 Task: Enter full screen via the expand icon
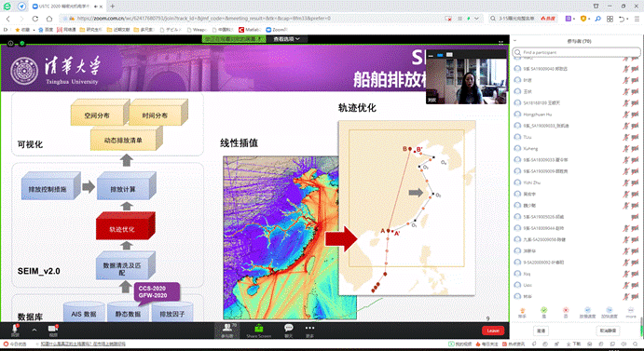click(x=500, y=43)
